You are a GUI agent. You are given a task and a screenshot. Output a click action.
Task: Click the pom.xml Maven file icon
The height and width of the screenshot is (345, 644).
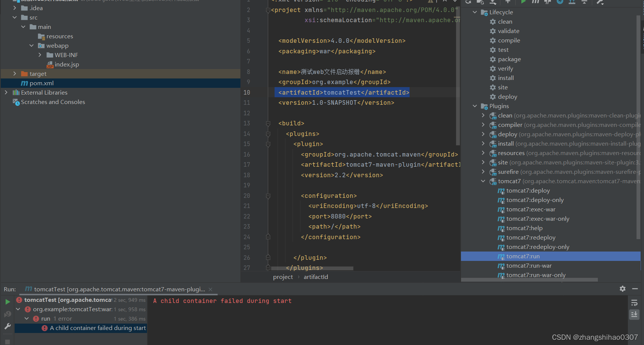24,83
